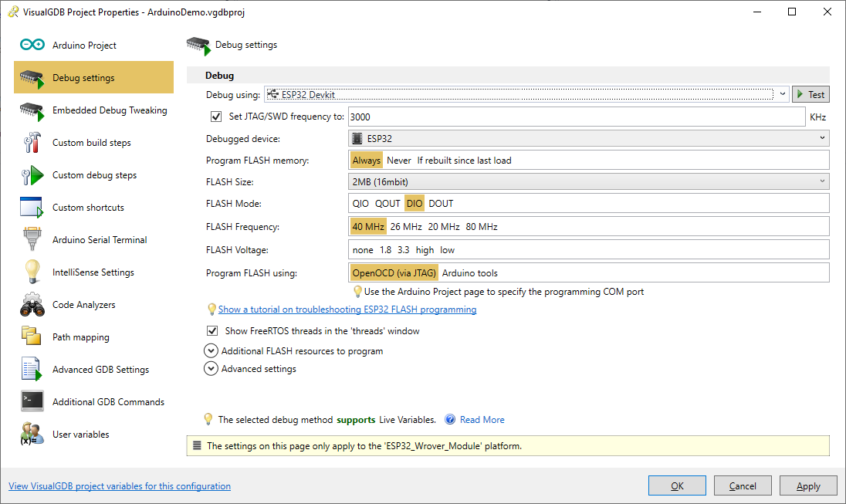
Task: Click the lightbulb beside the troubleshooting tutorial link
Action: click(211, 310)
